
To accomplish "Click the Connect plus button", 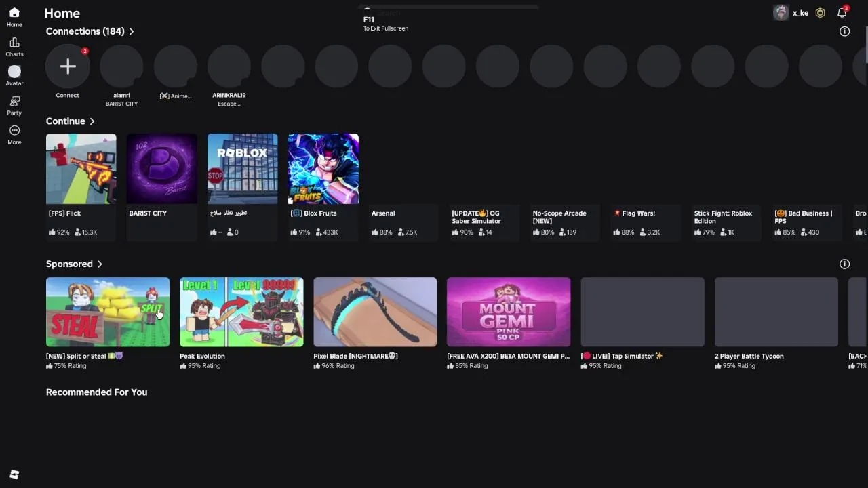I will click(67, 66).
